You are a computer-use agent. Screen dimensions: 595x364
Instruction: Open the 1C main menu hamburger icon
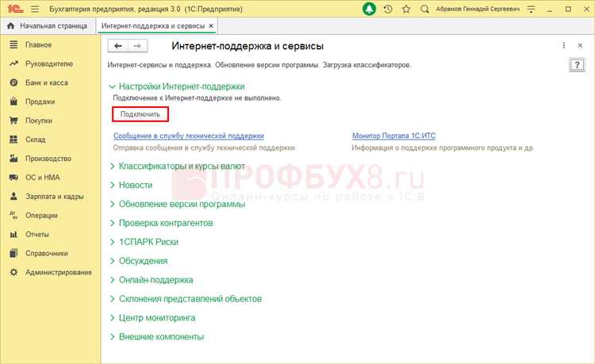click(35, 9)
